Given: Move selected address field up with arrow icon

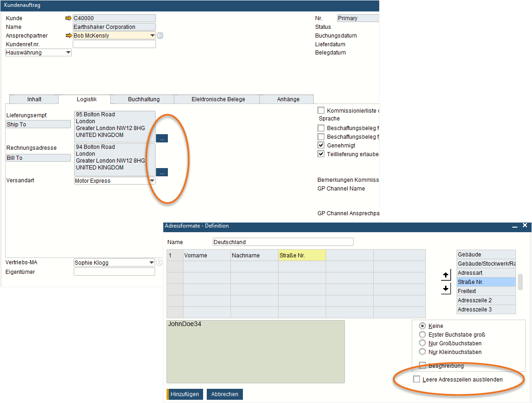Looking at the screenshot, I should click(446, 275).
